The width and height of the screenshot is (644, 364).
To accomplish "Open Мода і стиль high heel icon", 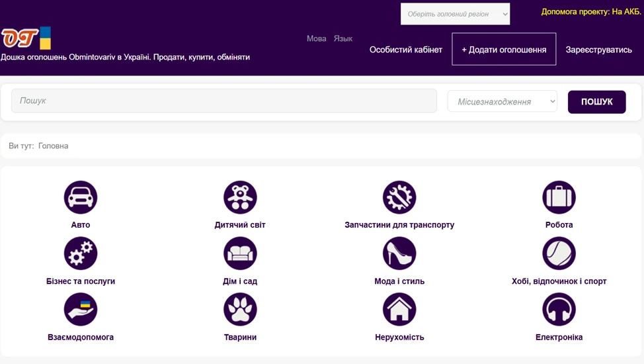I will (x=399, y=253).
